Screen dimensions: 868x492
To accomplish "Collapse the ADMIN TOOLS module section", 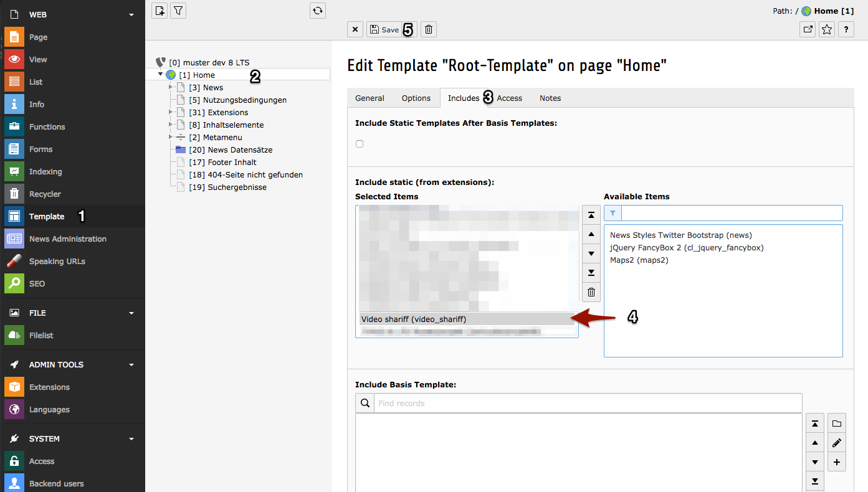I will [x=131, y=364].
